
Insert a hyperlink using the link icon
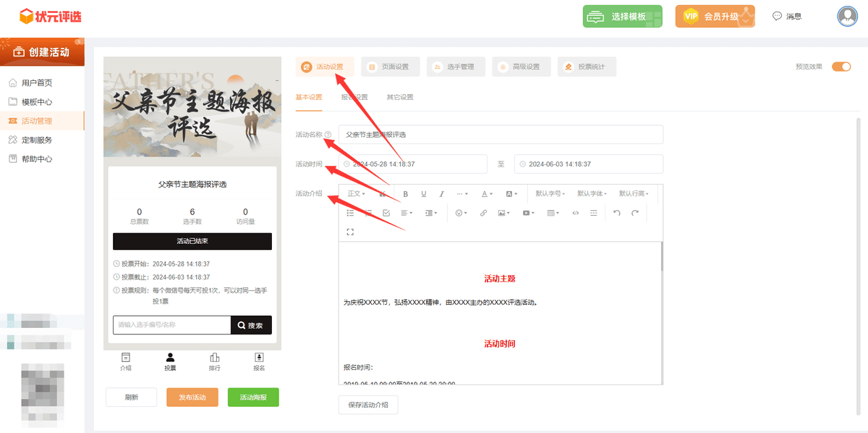coord(483,213)
